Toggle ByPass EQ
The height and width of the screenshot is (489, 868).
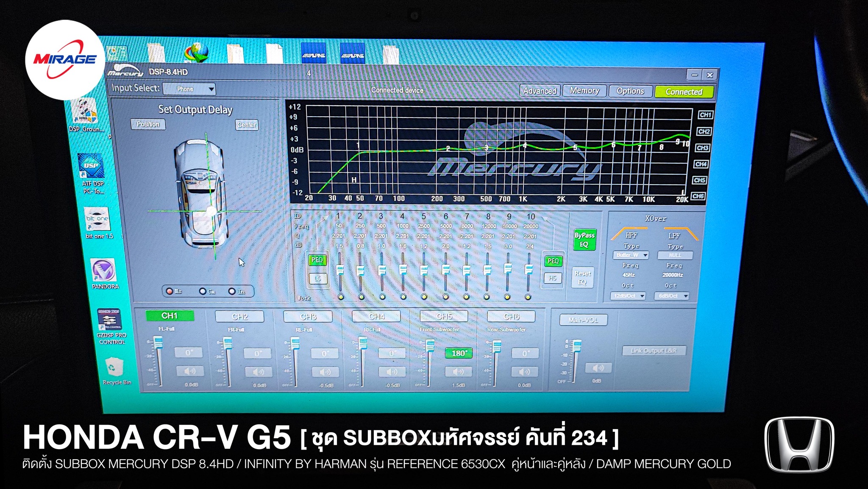pos(584,240)
